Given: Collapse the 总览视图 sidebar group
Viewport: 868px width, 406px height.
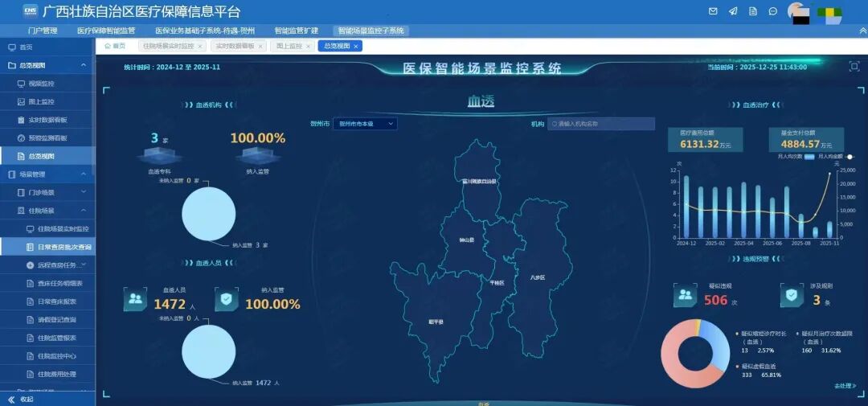Looking at the screenshot, I should [x=84, y=65].
